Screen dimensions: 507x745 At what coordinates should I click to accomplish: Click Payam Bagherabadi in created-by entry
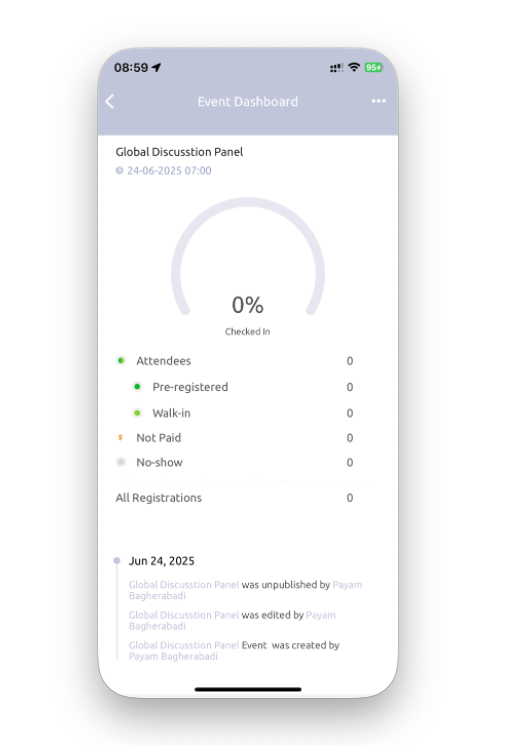pyautogui.click(x=173, y=656)
